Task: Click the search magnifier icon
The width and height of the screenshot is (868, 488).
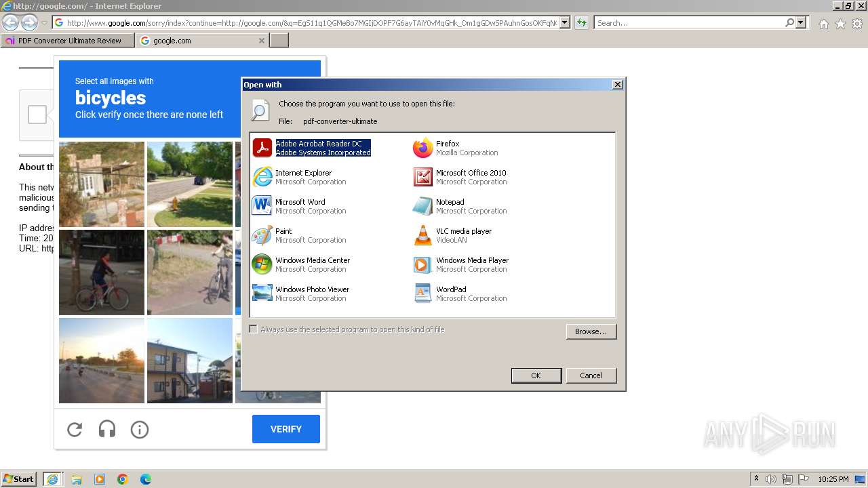Action: pyautogui.click(x=789, y=23)
